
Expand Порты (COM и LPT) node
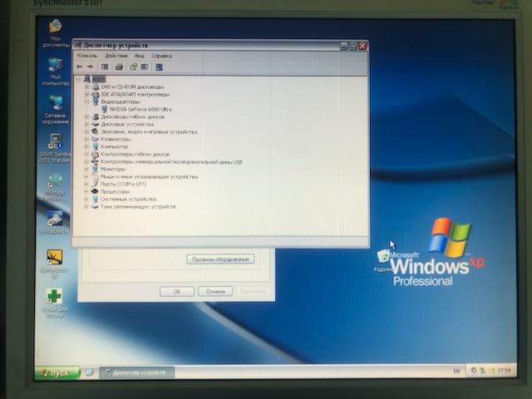coord(86,184)
